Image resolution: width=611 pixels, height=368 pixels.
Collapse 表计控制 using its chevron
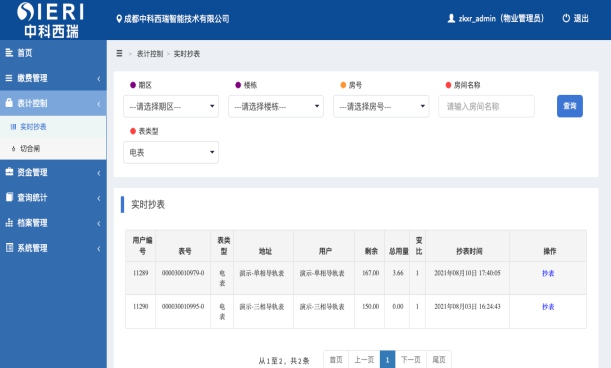pos(99,104)
